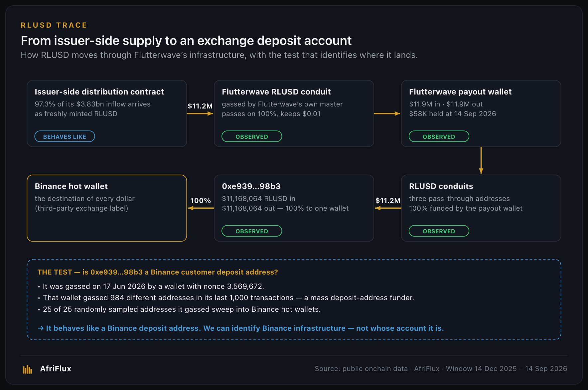Click '(third-party exchange label)' text

[x=81, y=208]
